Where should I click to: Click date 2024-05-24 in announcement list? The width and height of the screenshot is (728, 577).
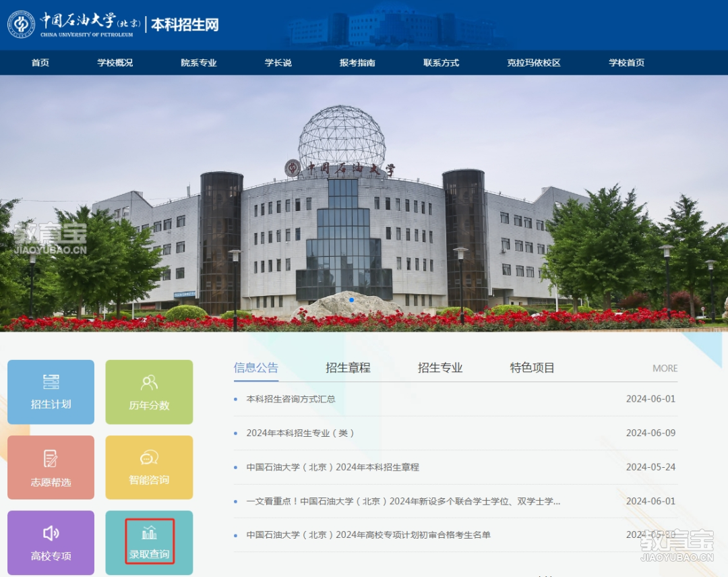(650, 467)
